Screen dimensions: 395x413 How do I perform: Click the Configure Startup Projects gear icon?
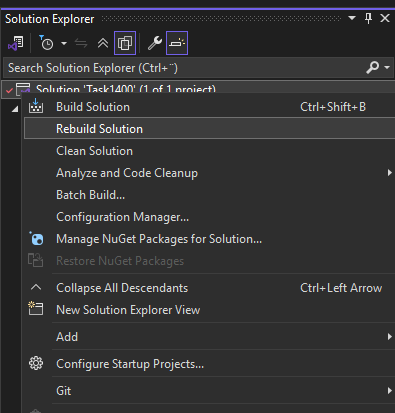[36, 363]
